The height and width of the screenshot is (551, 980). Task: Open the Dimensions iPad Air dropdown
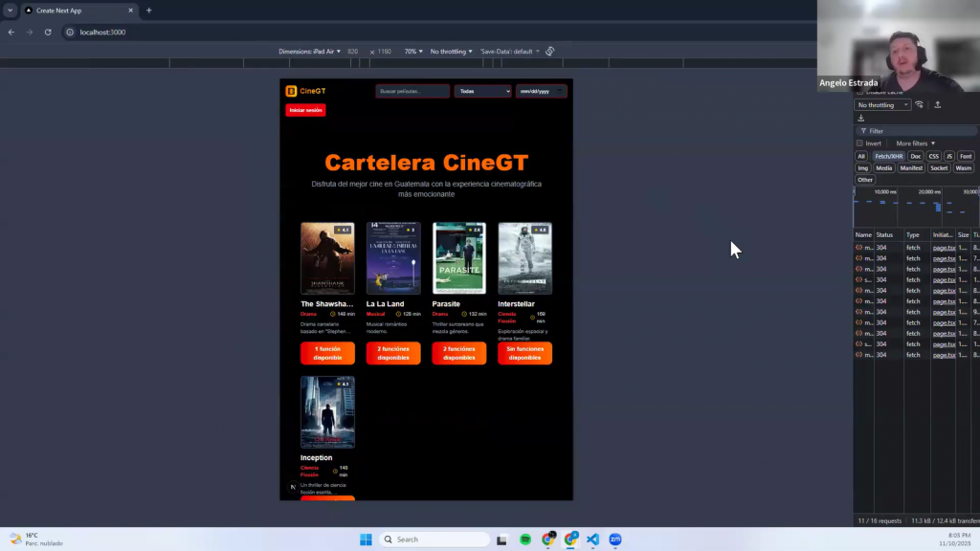point(310,52)
